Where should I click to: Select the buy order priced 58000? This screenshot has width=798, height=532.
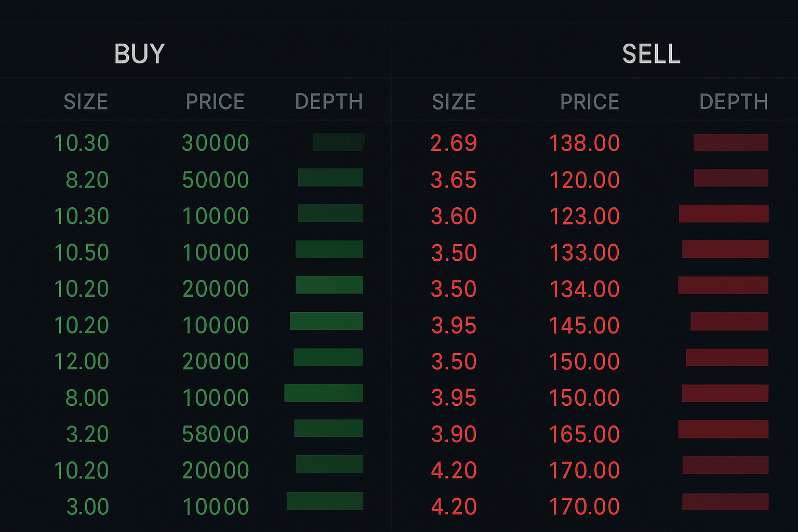coord(216,434)
